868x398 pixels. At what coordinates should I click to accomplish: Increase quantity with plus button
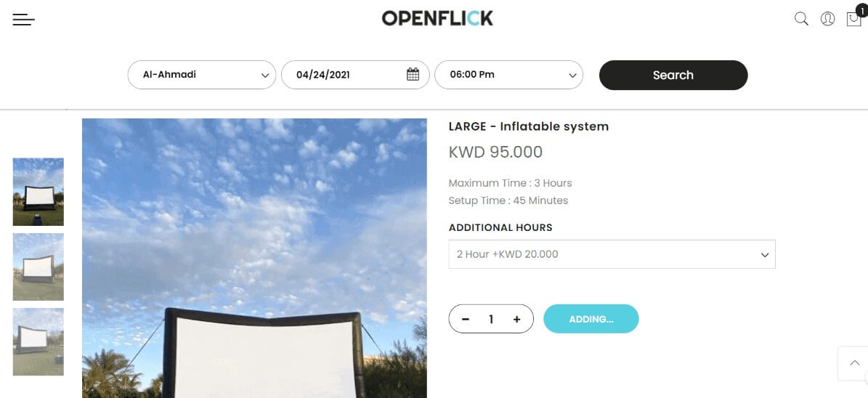click(517, 320)
